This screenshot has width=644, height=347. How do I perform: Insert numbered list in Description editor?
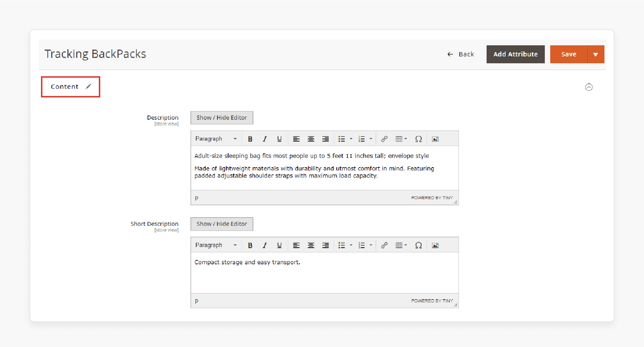point(362,139)
